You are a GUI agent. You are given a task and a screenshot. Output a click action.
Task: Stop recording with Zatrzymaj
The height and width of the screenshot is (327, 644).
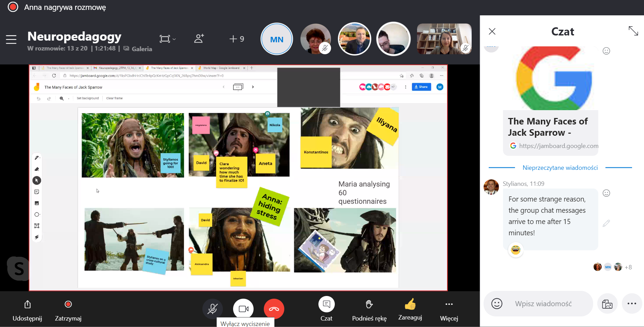[x=68, y=310]
